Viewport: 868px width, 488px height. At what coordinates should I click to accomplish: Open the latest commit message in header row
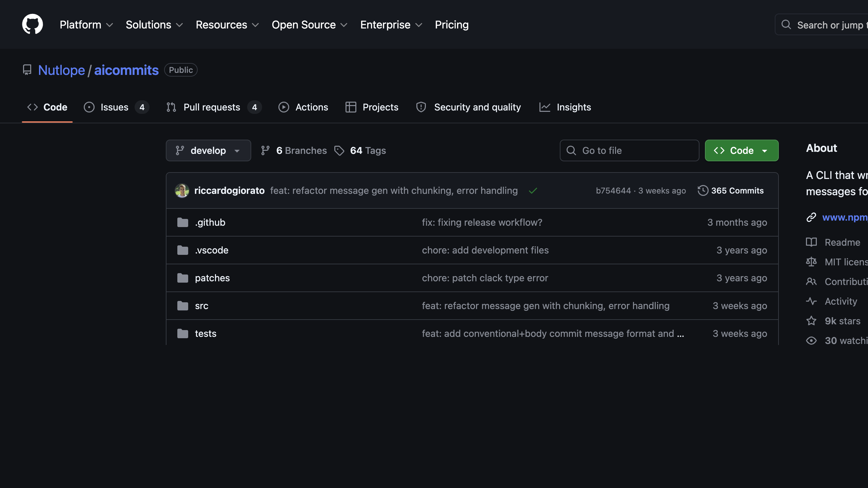click(394, 190)
